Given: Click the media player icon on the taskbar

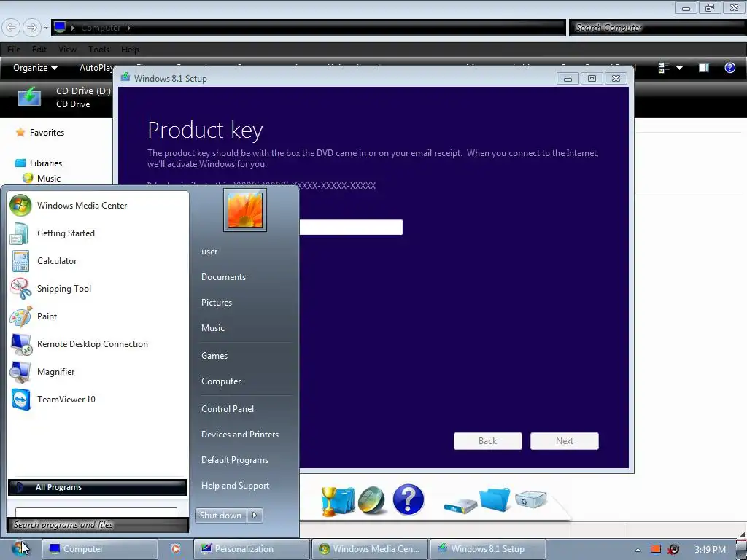Looking at the screenshot, I should tap(175, 548).
